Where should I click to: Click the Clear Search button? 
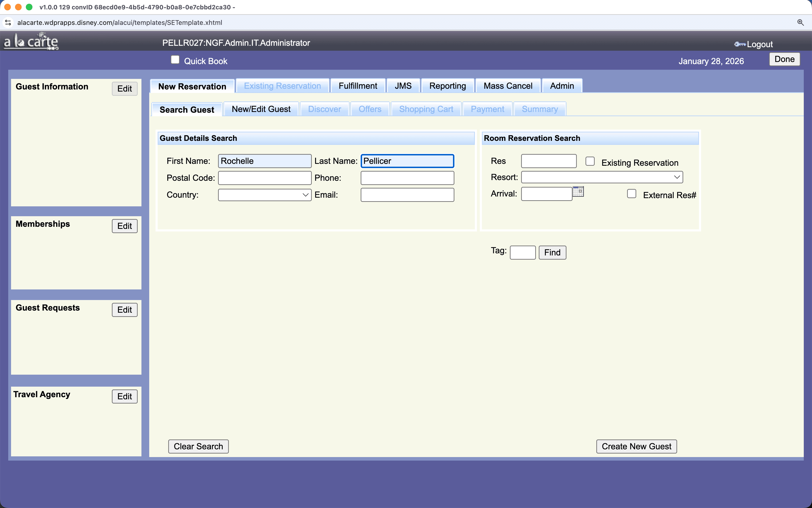pos(198,446)
